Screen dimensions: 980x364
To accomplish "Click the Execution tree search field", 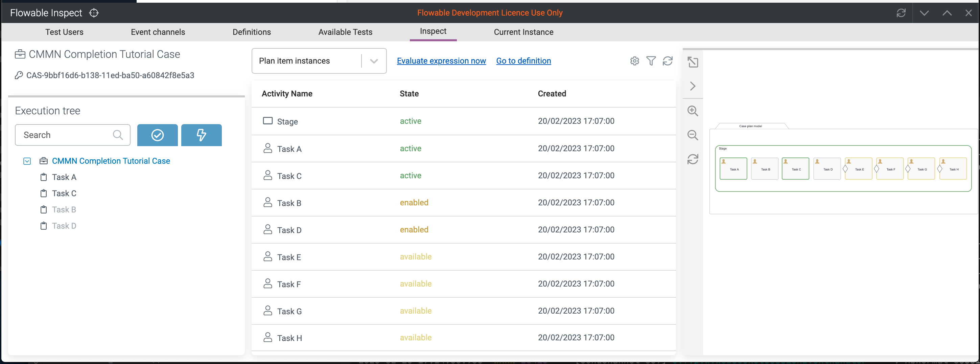I will [x=67, y=135].
